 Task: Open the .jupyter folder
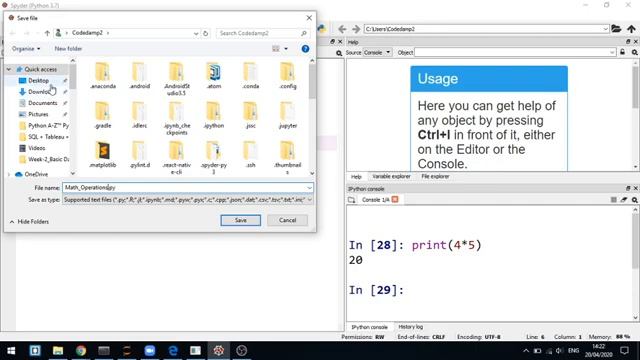pyautogui.click(x=288, y=116)
